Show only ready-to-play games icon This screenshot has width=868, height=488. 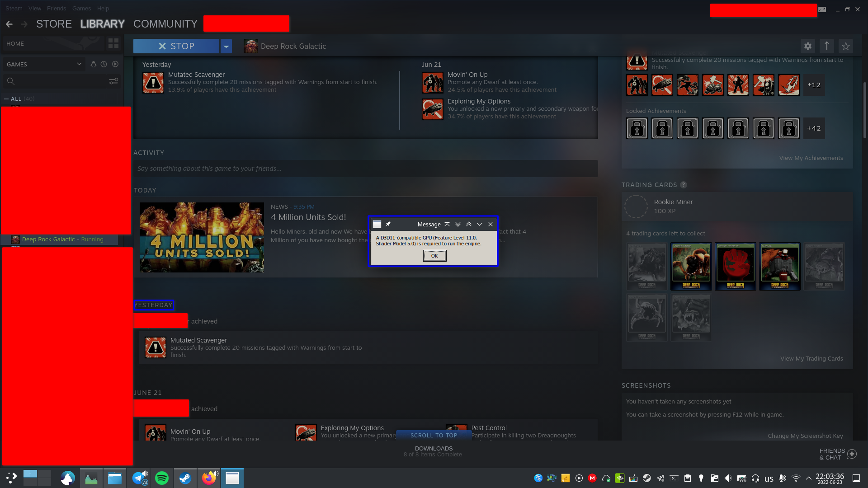pyautogui.click(x=115, y=64)
